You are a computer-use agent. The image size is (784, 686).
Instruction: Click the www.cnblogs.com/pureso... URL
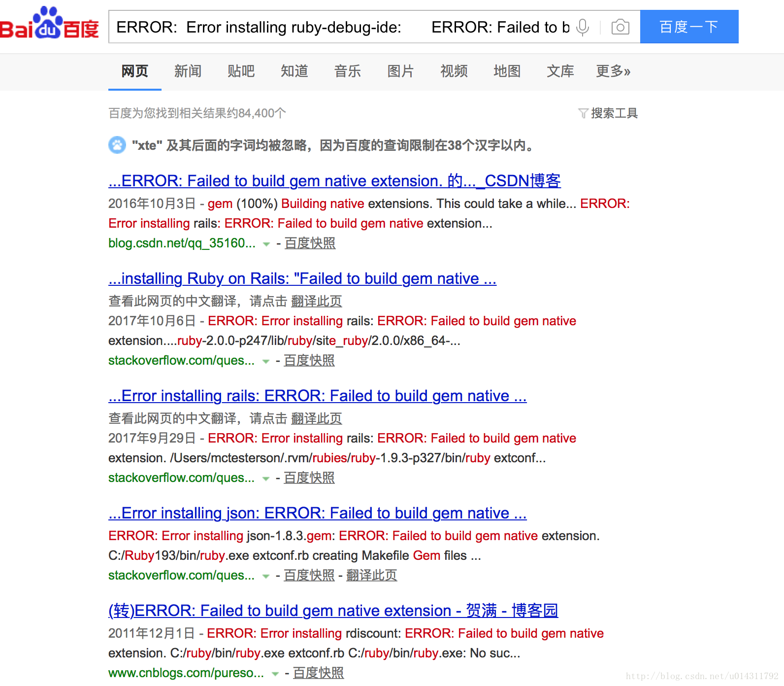186,673
